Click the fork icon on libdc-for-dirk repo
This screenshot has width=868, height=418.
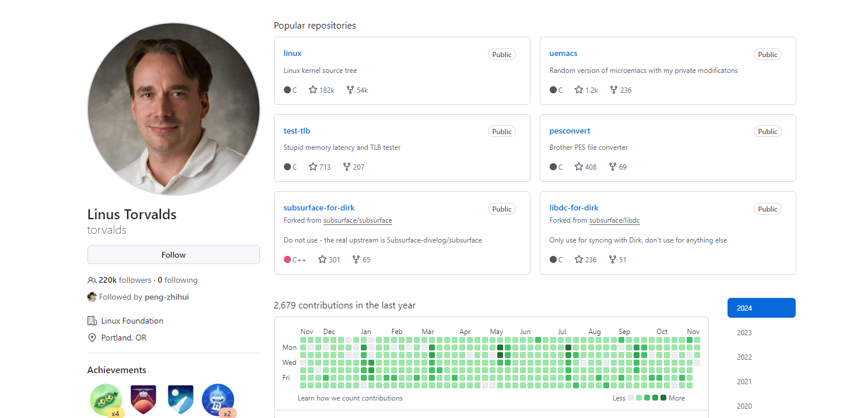[613, 259]
